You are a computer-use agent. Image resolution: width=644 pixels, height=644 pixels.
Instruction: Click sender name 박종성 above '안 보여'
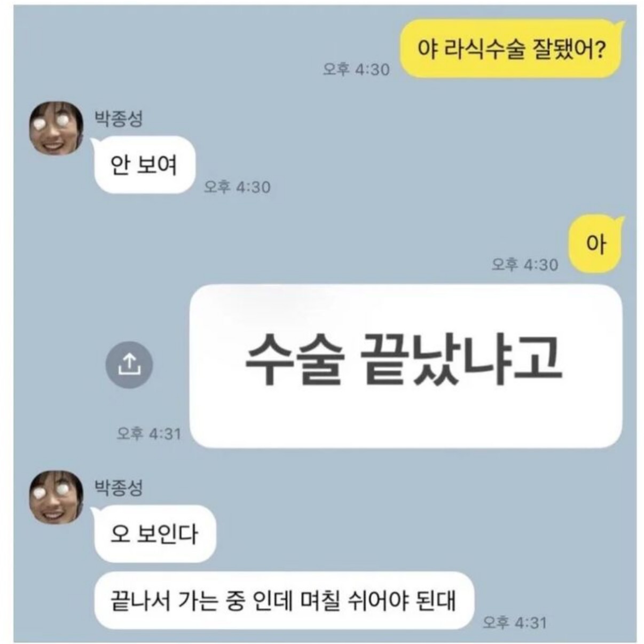click(119, 118)
